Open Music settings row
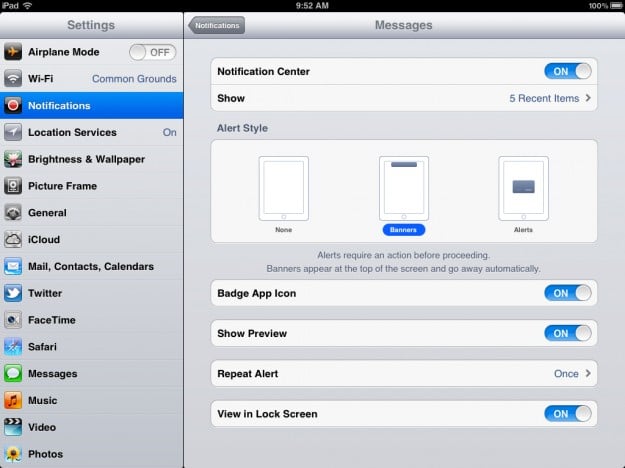The width and height of the screenshot is (625, 468). coord(92,400)
